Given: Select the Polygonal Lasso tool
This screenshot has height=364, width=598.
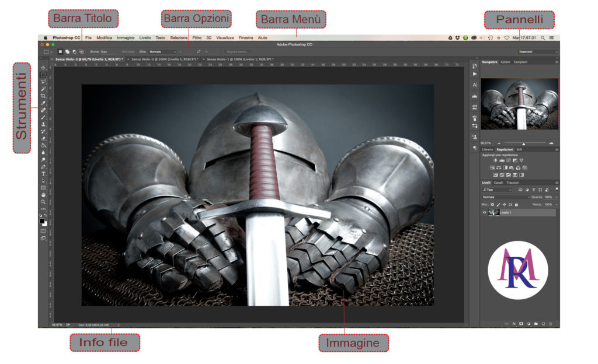Looking at the screenshot, I should (x=43, y=82).
